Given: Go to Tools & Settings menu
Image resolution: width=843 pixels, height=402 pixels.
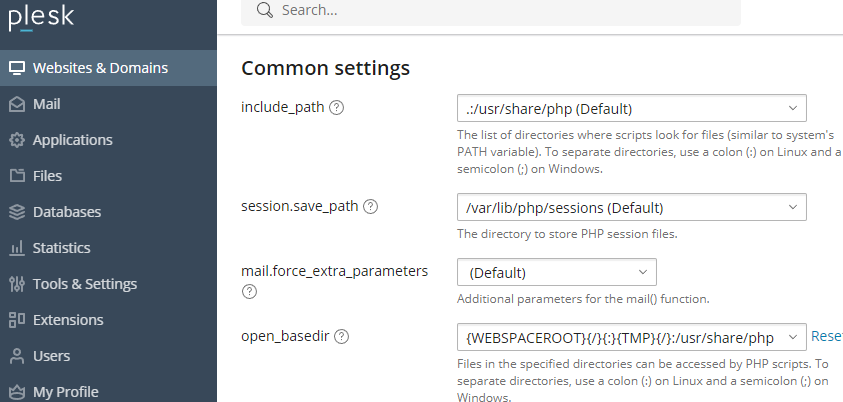Looking at the screenshot, I should coord(85,284).
